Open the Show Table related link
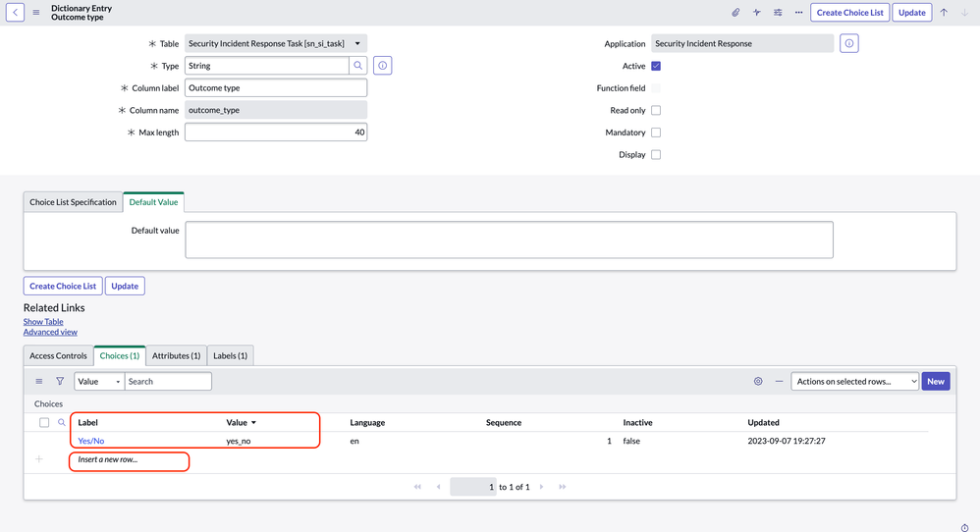Viewport: 980px width, 532px height. click(43, 322)
